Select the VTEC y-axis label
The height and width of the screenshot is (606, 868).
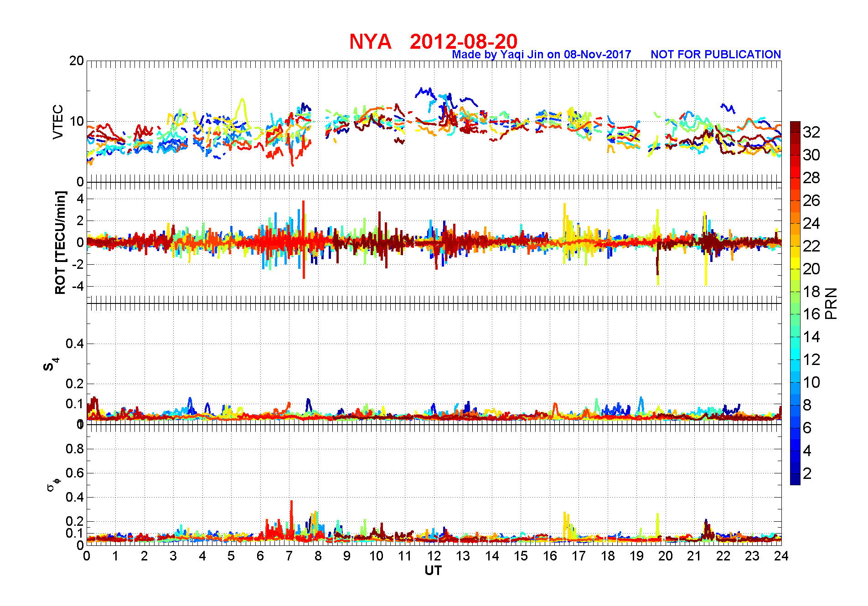(58, 122)
